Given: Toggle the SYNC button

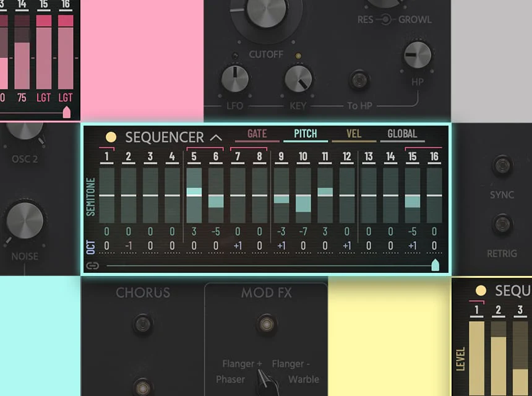Looking at the screenshot, I should click(x=502, y=166).
